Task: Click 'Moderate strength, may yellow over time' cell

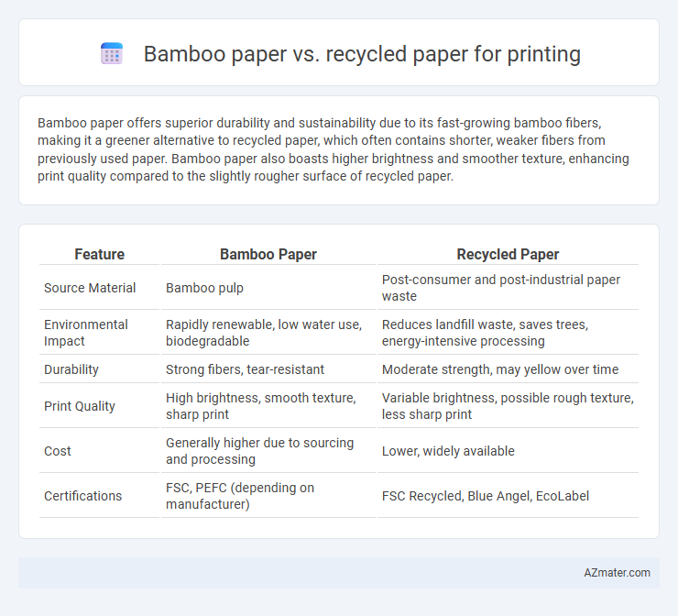Action: (500, 369)
